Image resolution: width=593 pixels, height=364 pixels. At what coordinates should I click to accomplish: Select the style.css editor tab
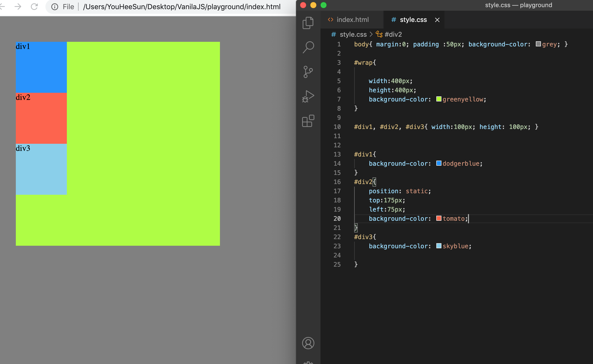[413, 20]
